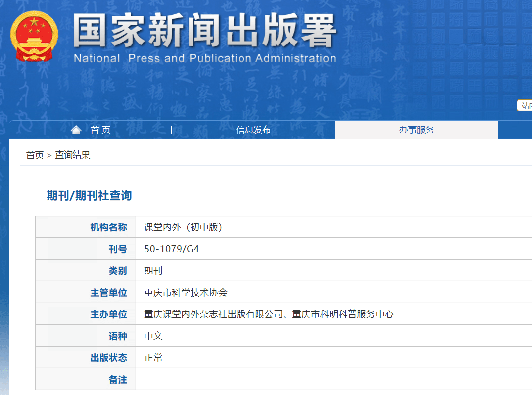The image size is (532, 395).
Task: Click the 备注 row label
Action: pyautogui.click(x=118, y=379)
